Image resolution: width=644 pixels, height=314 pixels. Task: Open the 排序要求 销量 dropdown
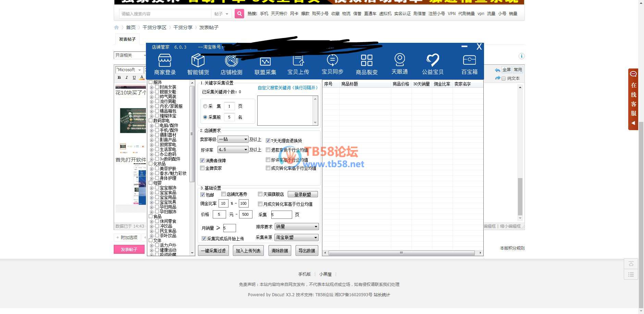(297, 226)
